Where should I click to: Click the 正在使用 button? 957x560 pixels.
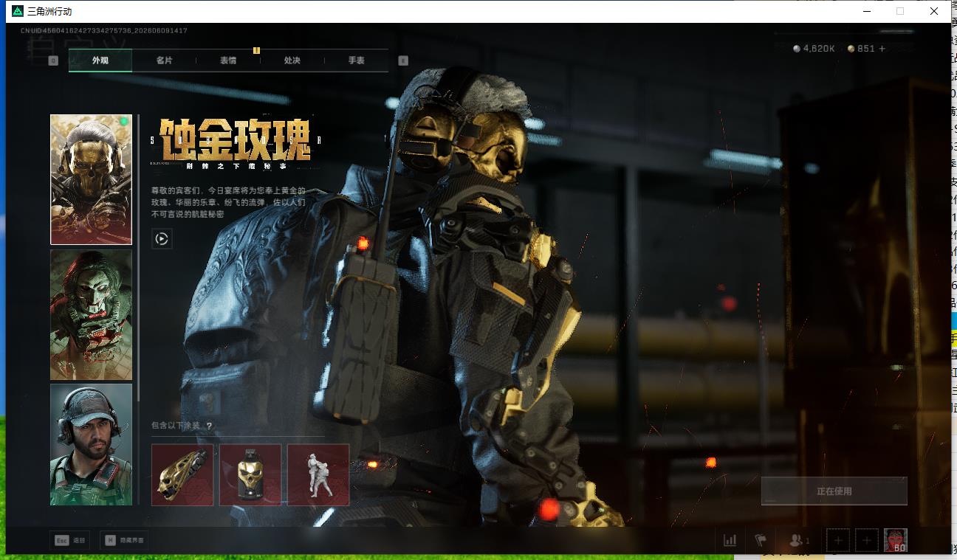834,491
